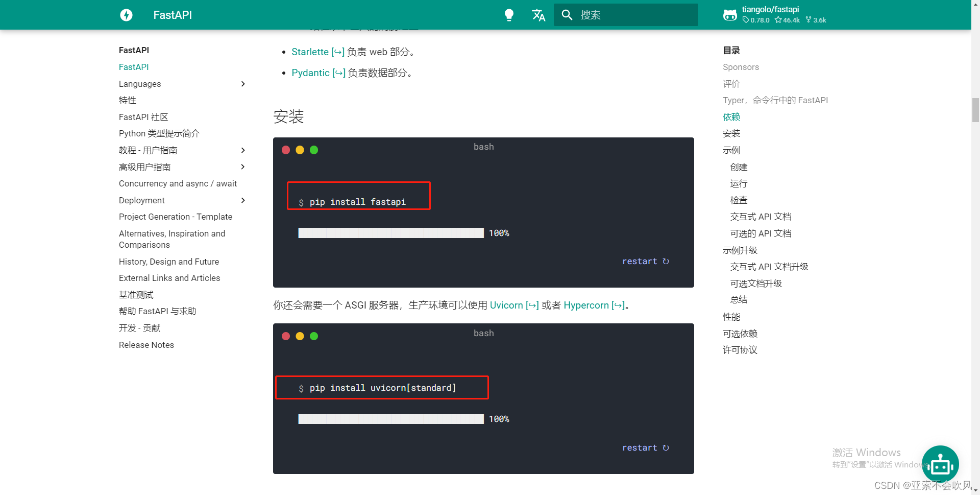Screen dimensions: 980x495
Task: Click red dot on second bash terminal
Action: (x=286, y=336)
